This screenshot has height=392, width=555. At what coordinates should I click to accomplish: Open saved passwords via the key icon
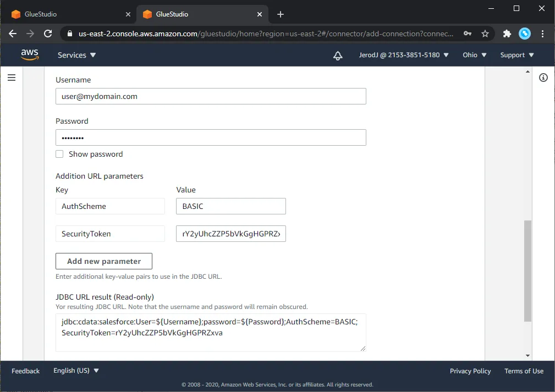point(468,34)
